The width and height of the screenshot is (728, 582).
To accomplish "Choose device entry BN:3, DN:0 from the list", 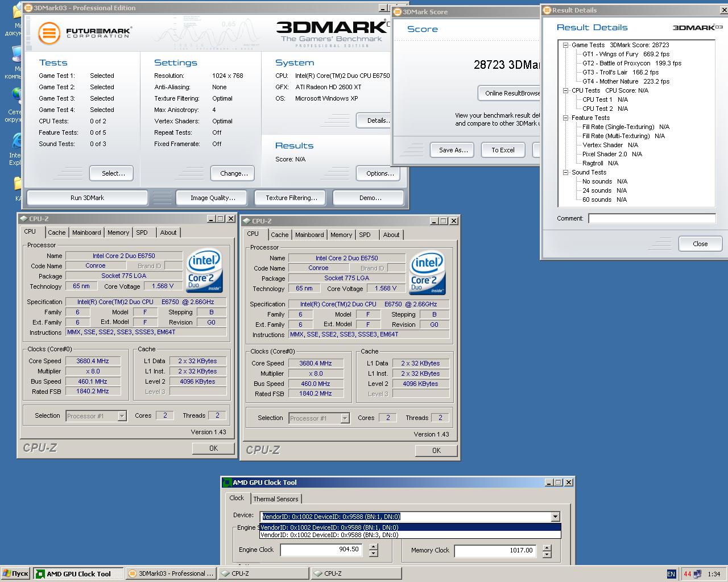I will 410,535.
